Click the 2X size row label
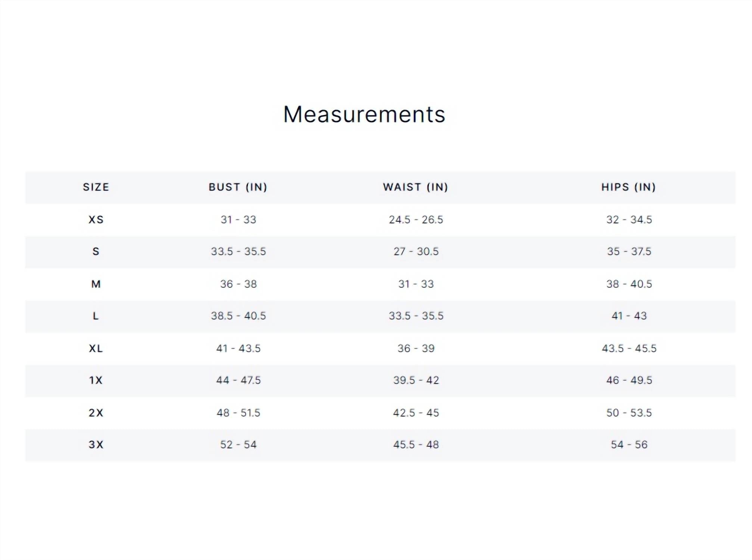 [x=96, y=413]
